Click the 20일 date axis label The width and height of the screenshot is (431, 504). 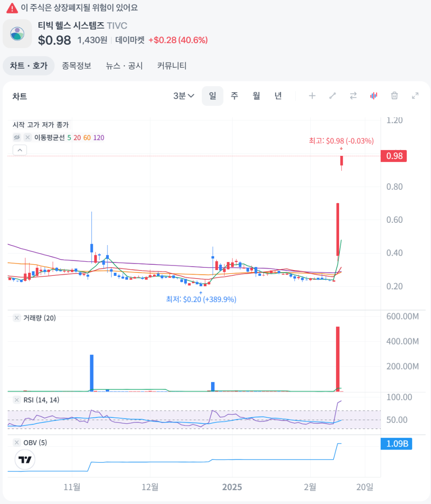pyautogui.click(x=365, y=487)
